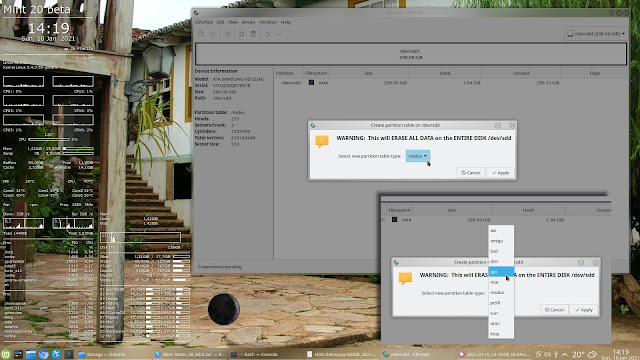
Task: Launch the globe web browser panel icon
Action: (56, 354)
